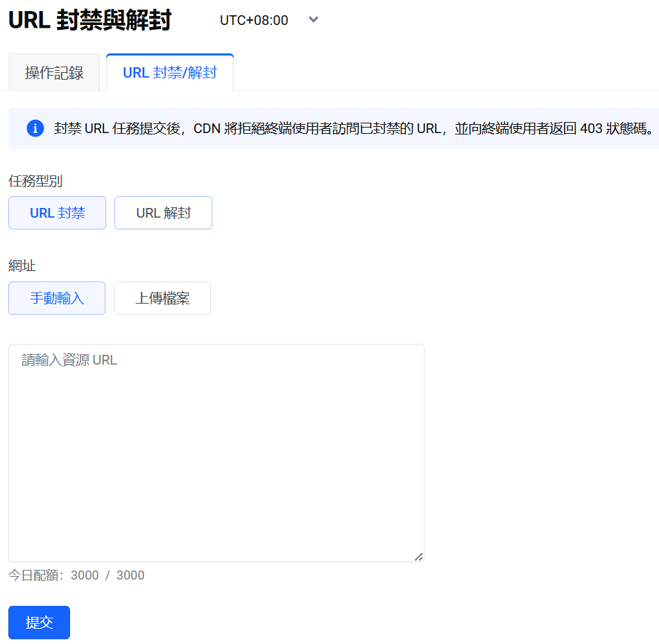Click the blue info icon in the banner

pos(35,128)
